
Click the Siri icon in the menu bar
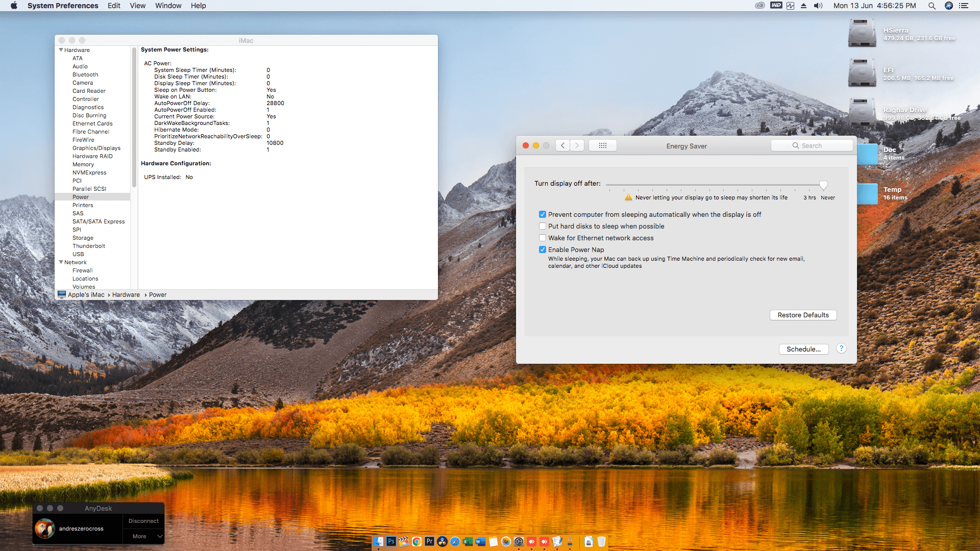pyautogui.click(x=948, y=6)
